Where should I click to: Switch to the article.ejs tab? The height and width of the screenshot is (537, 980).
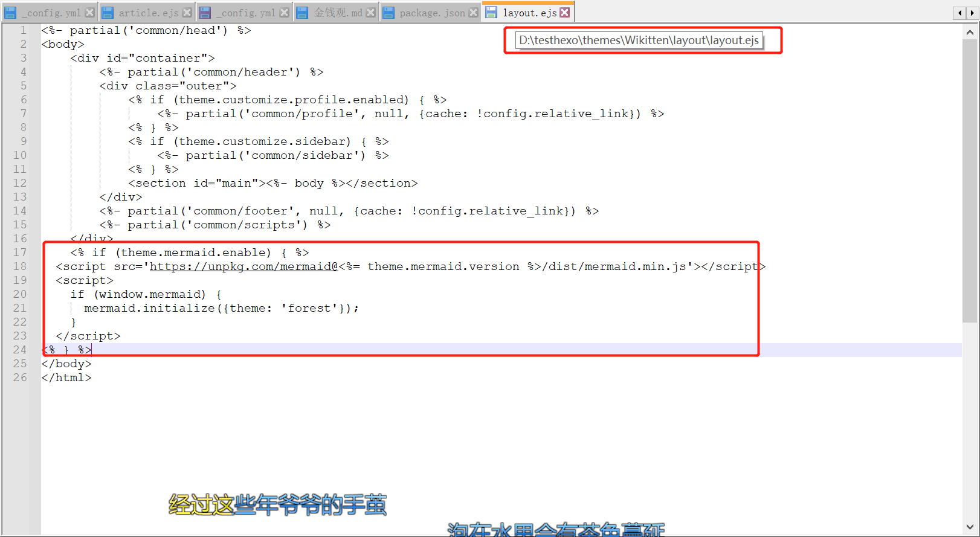(x=147, y=13)
